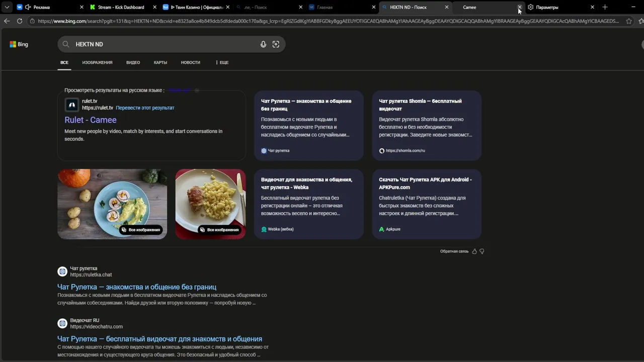Screen dimensions: 644x362
Task: Minimize the browser window
Action: click(633, 7)
